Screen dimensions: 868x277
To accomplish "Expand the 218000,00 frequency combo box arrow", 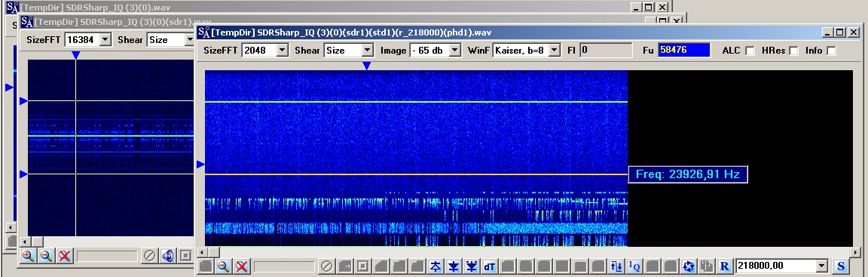I will 821,266.
